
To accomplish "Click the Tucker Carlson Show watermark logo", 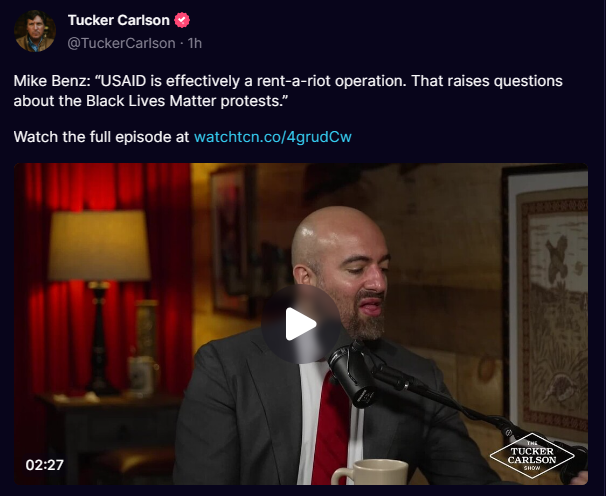I will coord(532,456).
